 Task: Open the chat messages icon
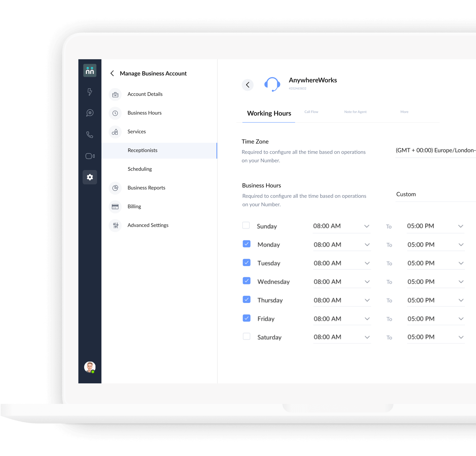point(90,113)
